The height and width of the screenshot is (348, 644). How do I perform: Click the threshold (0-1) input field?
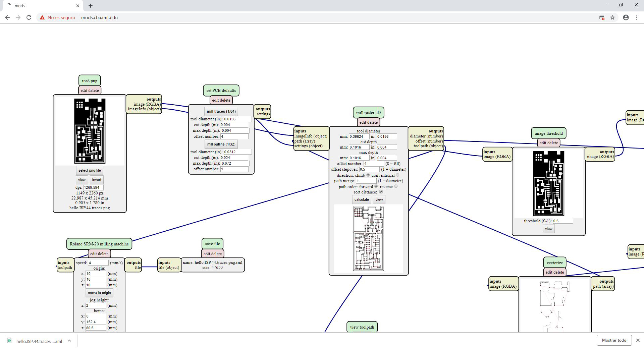pyautogui.click(x=562, y=221)
